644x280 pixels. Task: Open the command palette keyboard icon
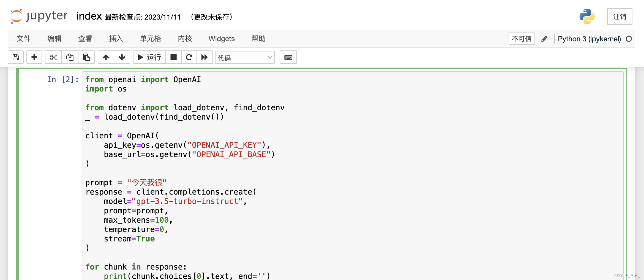288,57
